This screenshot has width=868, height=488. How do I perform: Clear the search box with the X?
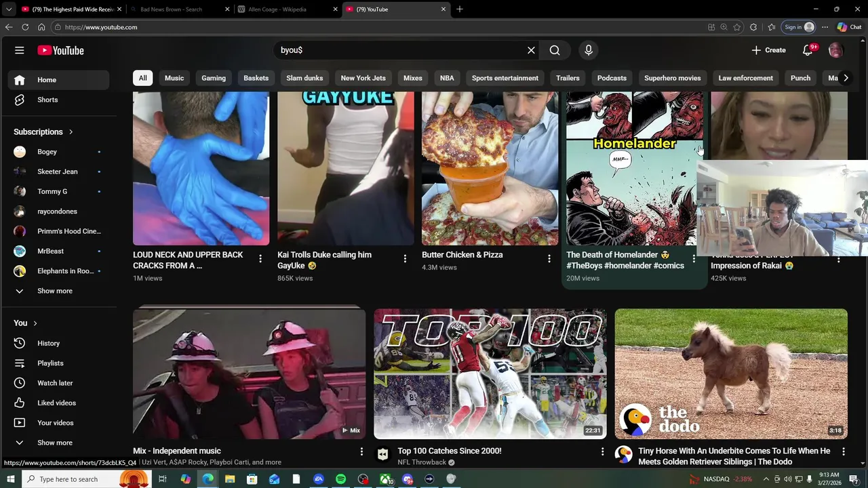coord(532,50)
